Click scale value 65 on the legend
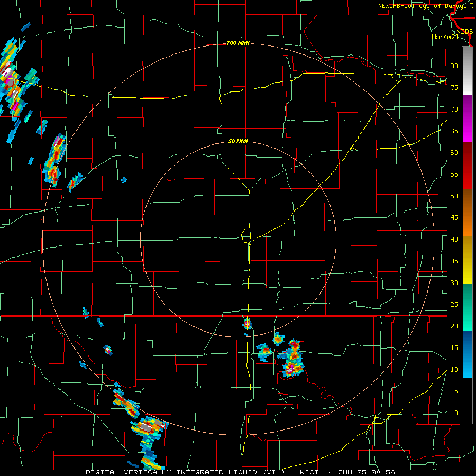This screenshot has width=476, height=476. [x=454, y=131]
